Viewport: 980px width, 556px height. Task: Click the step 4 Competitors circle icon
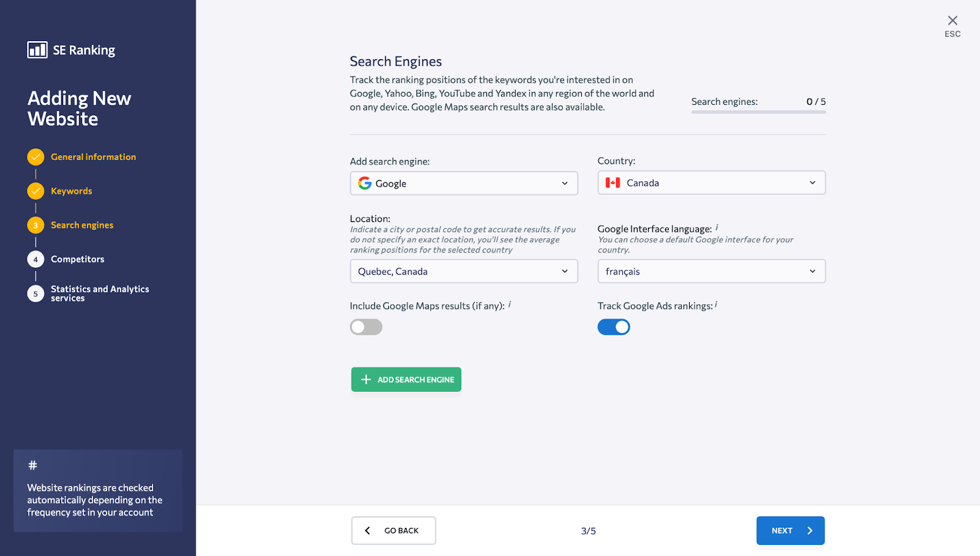pos(36,259)
